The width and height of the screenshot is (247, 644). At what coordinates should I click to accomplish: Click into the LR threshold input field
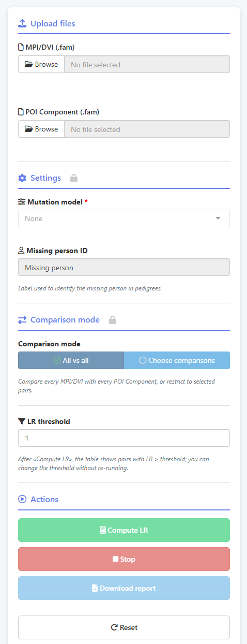[124, 438]
